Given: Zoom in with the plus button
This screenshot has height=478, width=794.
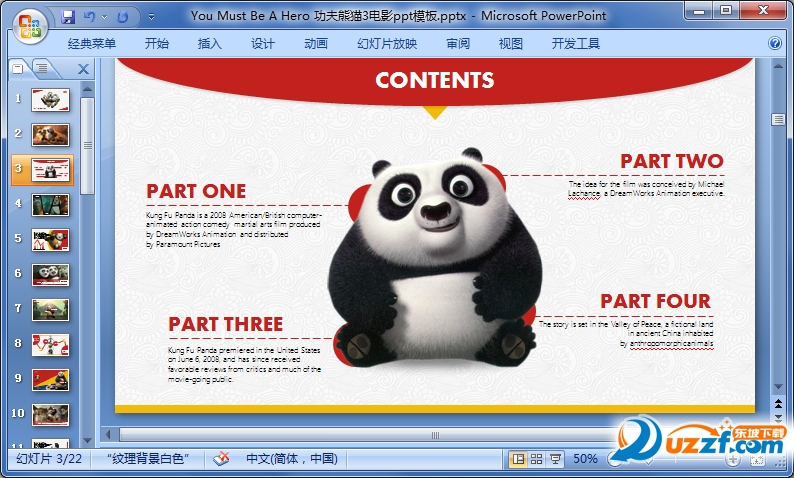Looking at the screenshot, I should 733,460.
